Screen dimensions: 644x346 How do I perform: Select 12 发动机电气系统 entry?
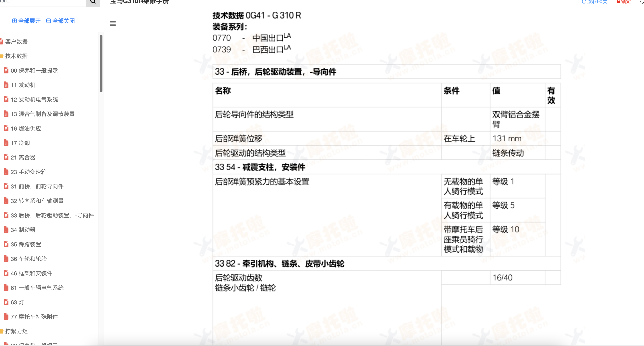point(34,99)
